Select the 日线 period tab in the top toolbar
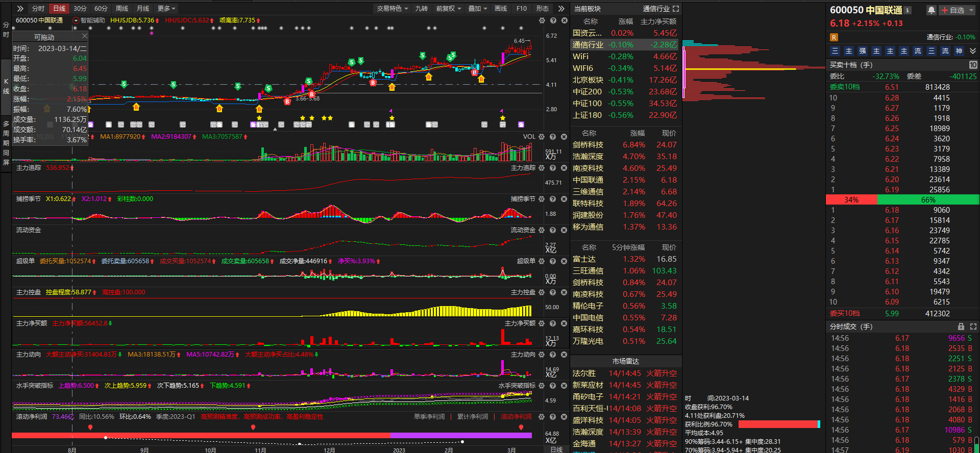Image resolution: width=980 pixels, height=453 pixels. coord(59,9)
